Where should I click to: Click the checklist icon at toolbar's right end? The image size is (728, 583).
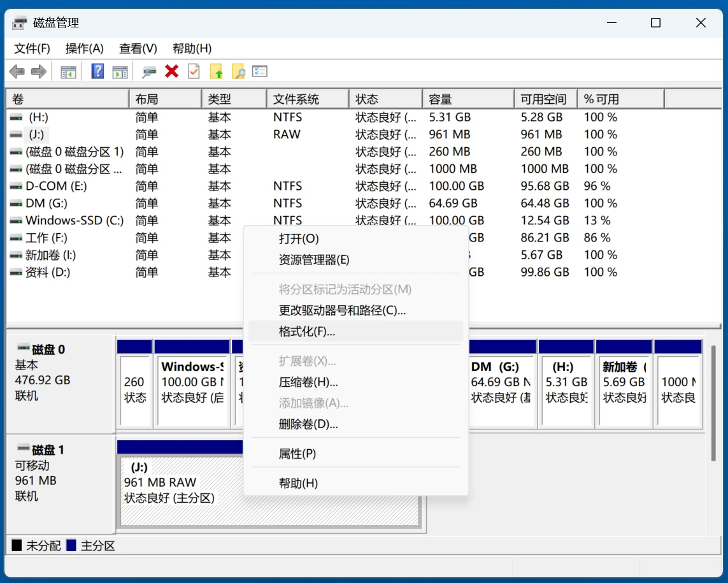(259, 71)
